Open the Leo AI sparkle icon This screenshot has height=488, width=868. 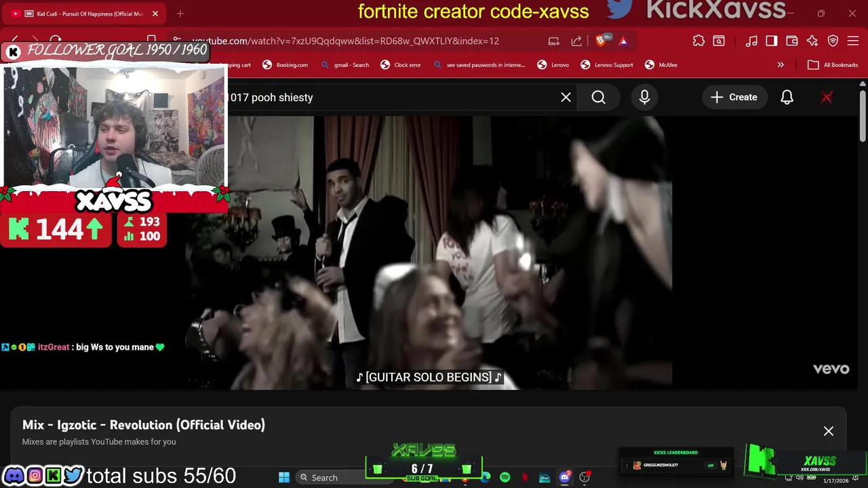coord(812,41)
